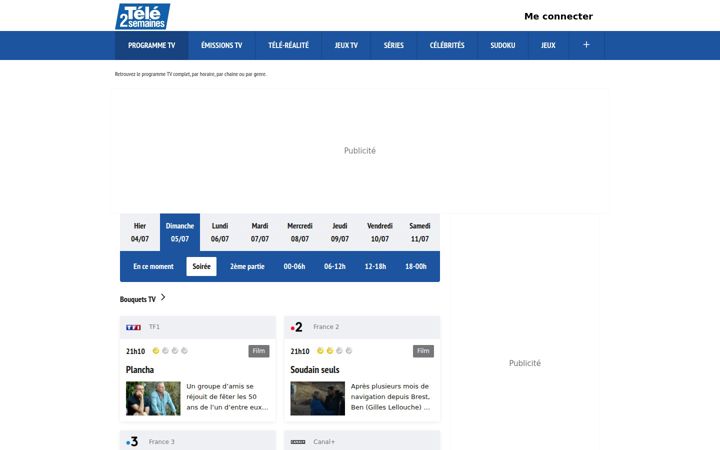720x450 pixels.
Task: Select the Hier 04/07 day tab
Action: (140, 232)
